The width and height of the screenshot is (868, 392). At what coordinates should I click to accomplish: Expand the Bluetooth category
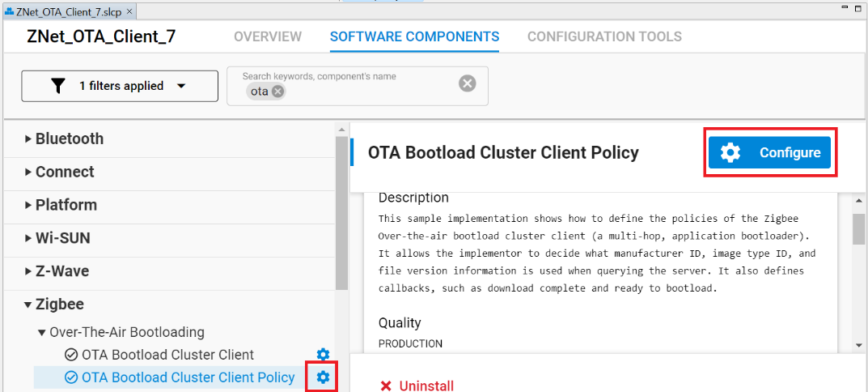pyautogui.click(x=28, y=139)
